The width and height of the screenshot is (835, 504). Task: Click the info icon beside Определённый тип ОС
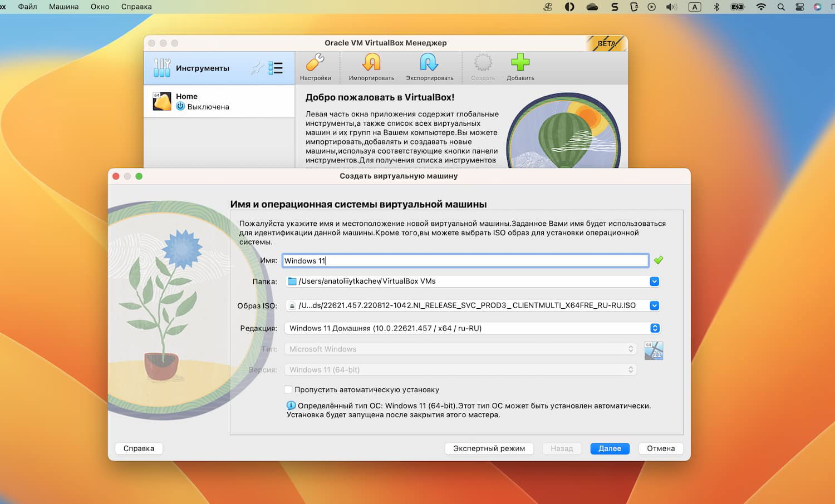coord(291,406)
